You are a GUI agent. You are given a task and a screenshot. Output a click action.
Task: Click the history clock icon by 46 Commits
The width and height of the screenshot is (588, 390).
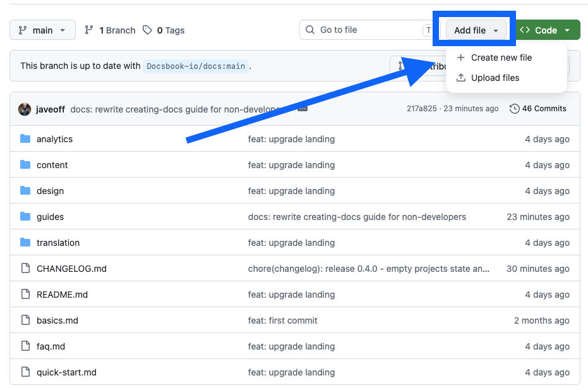tap(515, 109)
